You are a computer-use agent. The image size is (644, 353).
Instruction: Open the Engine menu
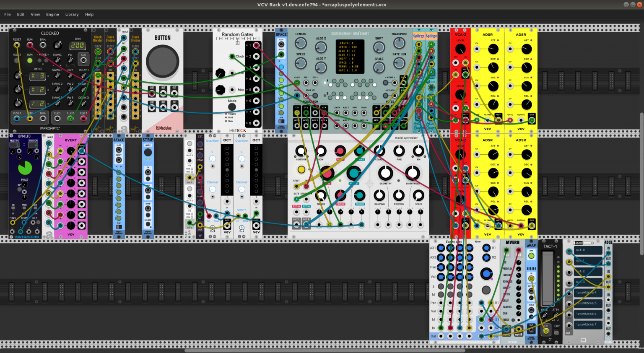52,14
